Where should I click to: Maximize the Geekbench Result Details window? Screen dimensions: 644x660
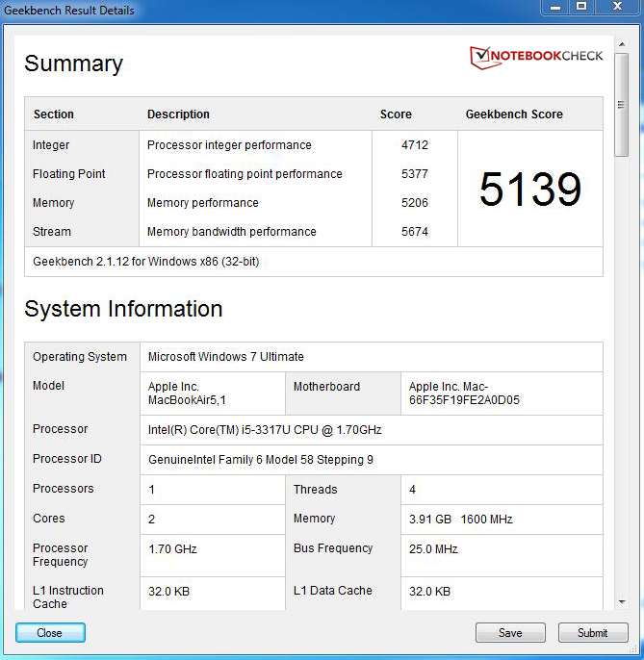581,7
